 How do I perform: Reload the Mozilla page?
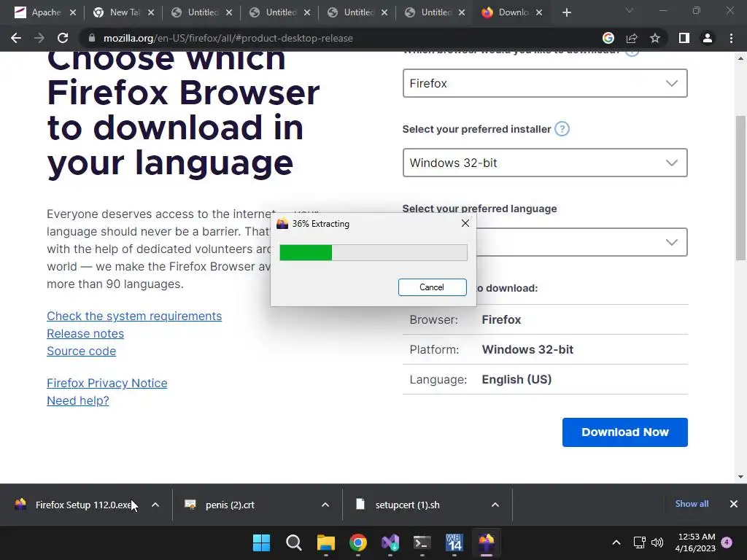(63, 38)
